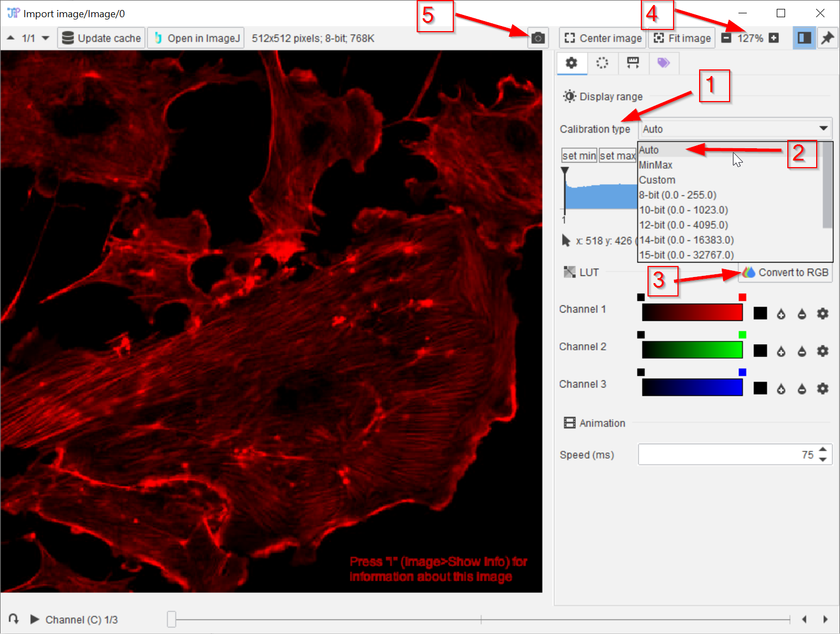Open Channel 1 settings gear
Viewport: 840px width, 634px height.
(822, 314)
